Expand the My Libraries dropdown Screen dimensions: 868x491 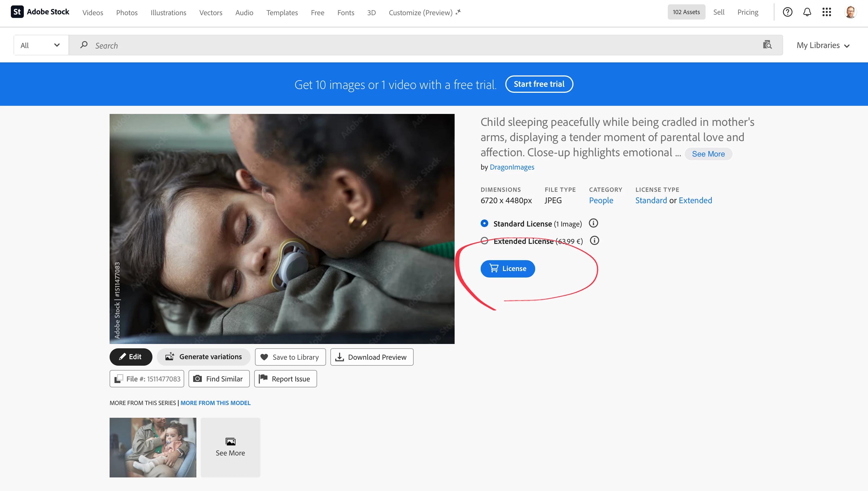pos(823,45)
